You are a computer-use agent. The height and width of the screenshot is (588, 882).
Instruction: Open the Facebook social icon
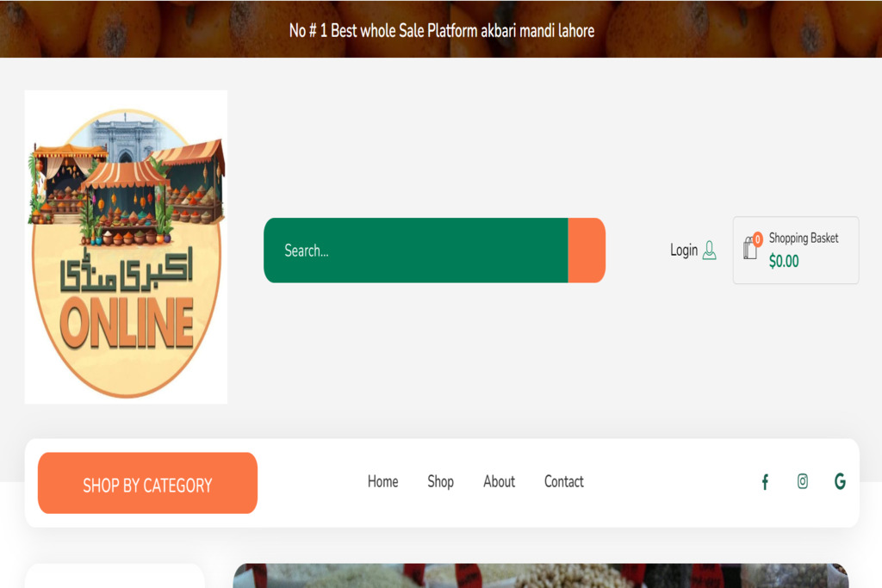click(765, 482)
